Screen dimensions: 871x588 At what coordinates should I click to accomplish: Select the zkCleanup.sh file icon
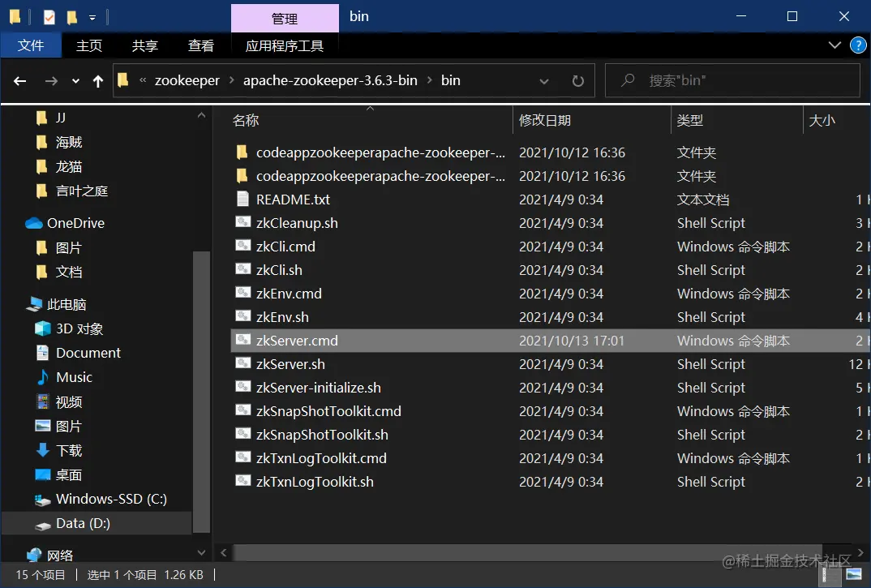coord(242,222)
